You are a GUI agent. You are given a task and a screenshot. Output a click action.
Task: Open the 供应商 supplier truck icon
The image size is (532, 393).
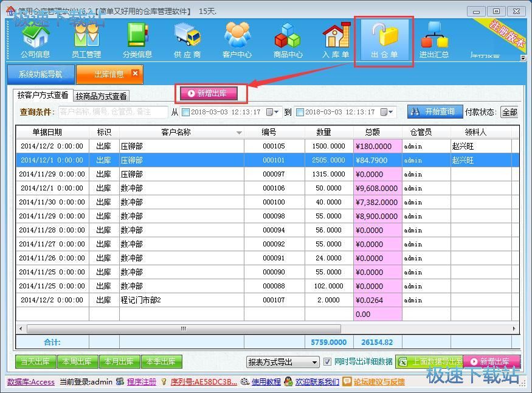[x=187, y=40]
